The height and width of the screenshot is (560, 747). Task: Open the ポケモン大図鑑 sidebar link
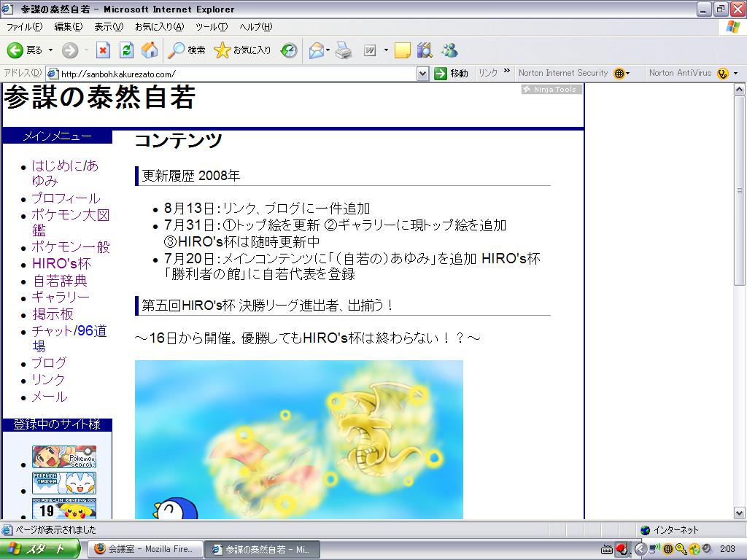tap(71, 222)
